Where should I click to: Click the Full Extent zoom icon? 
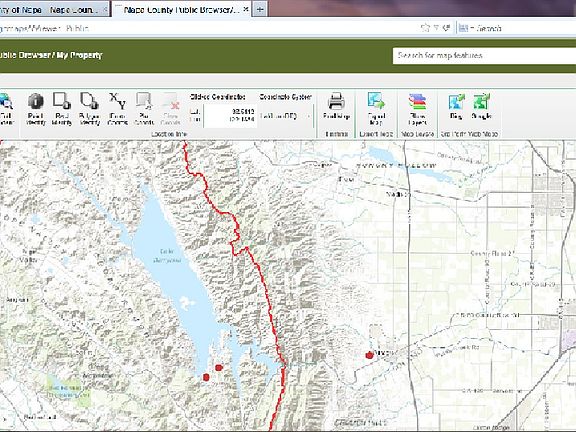[x=6, y=109]
